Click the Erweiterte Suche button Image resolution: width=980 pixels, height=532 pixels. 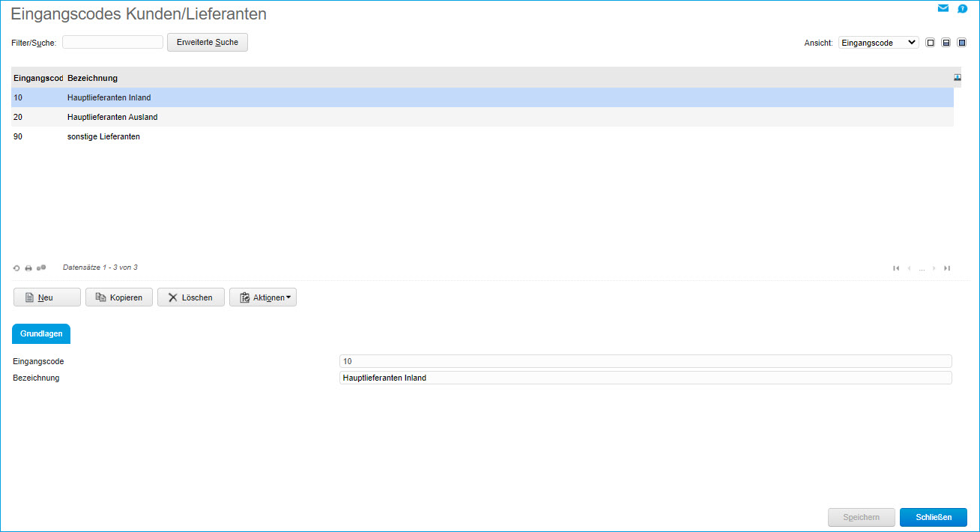208,42
